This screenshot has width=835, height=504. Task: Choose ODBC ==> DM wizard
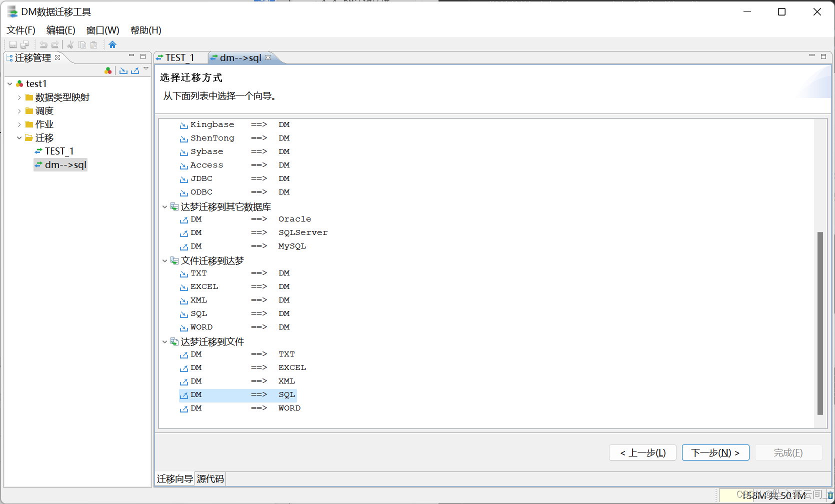click(234, 192)
